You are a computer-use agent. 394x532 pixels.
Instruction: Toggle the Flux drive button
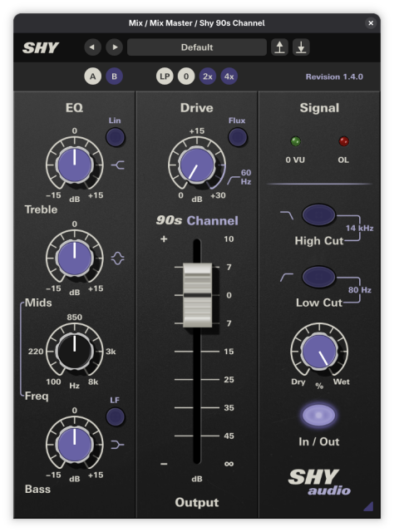click(x=238, y=137)
